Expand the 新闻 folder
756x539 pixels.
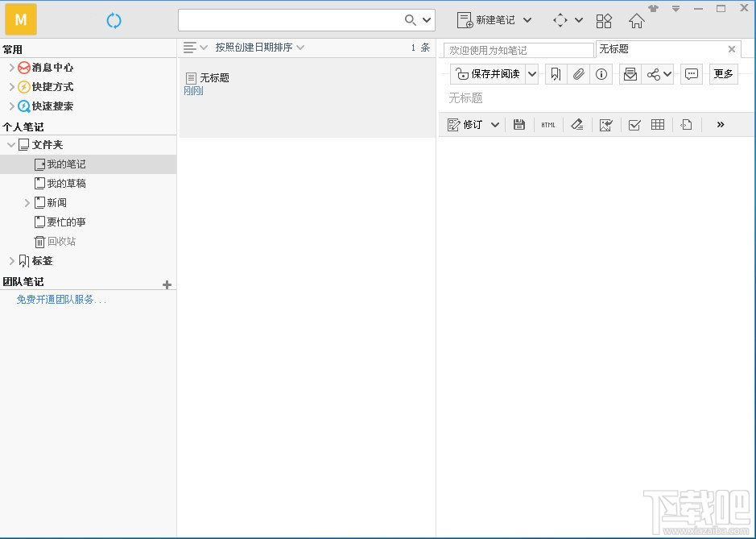click(27, 203)
